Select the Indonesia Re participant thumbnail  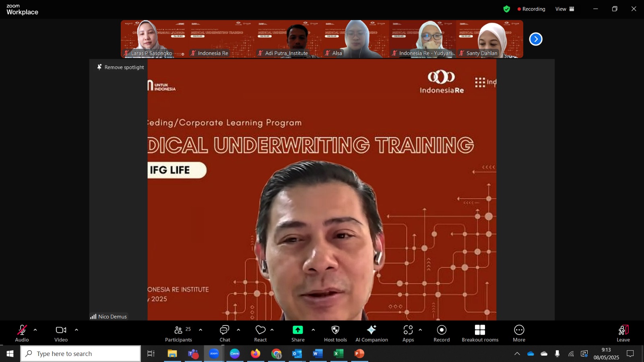221,39
